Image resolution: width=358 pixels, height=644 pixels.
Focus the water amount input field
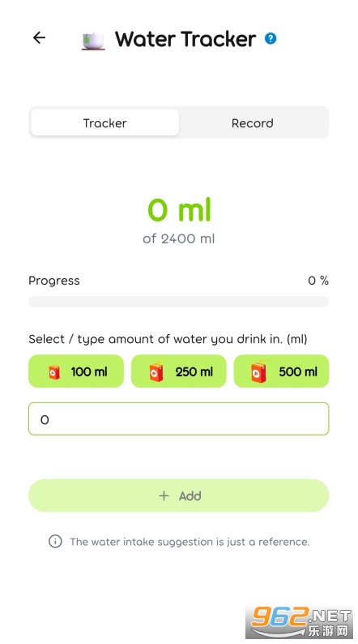coord(178,419)
